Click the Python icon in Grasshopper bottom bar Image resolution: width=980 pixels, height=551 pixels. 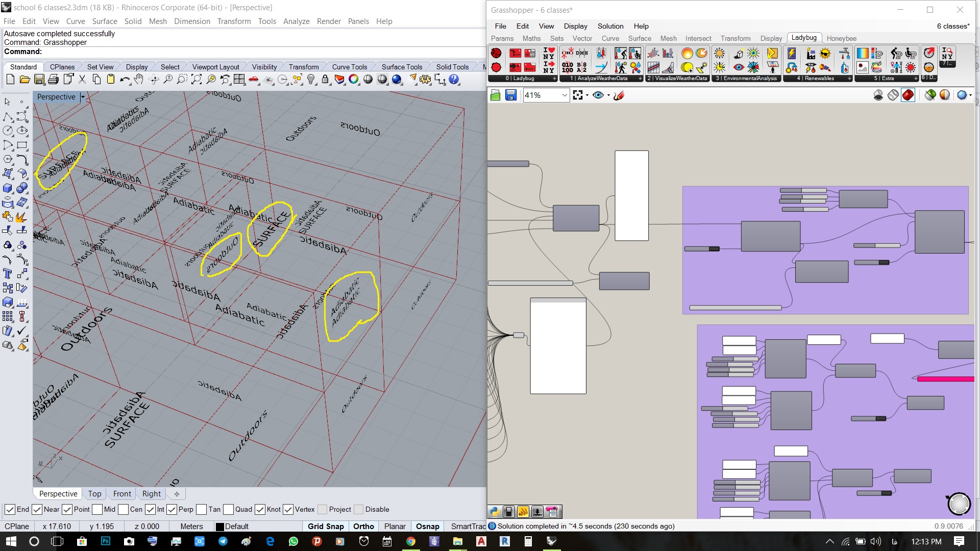coord(494,511)
